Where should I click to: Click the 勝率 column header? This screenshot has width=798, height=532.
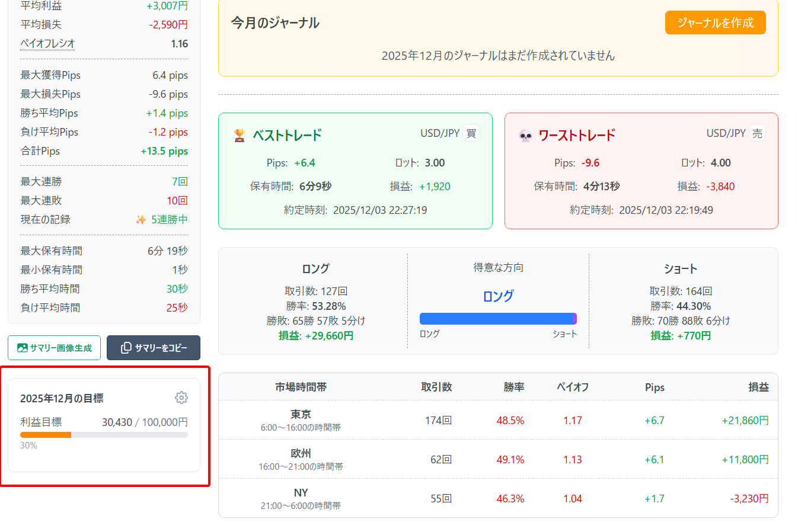(513, 387)
